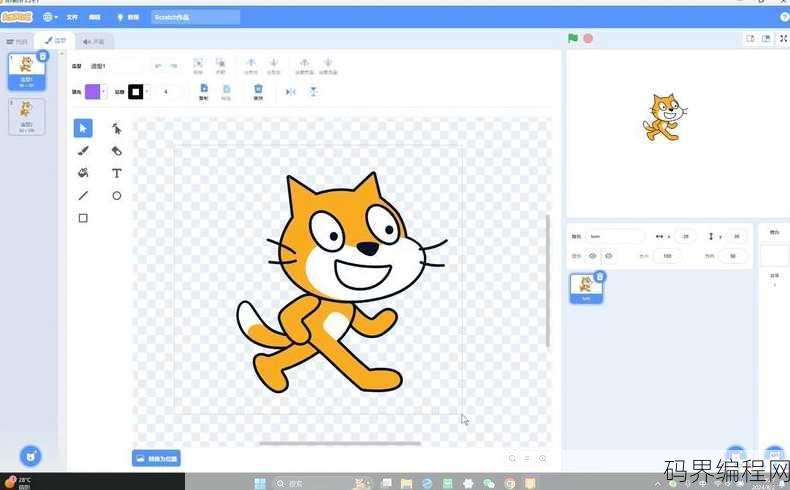Pick the Fill bucket tool
The image size is (790, 490).
point(83,173)
